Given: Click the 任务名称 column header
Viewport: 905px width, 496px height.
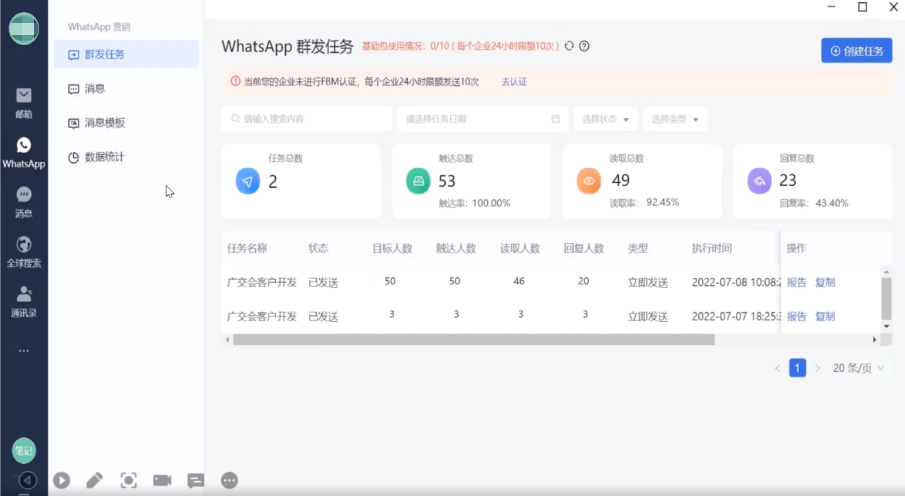Looking at the screenshot, I should tap(247, 248).
